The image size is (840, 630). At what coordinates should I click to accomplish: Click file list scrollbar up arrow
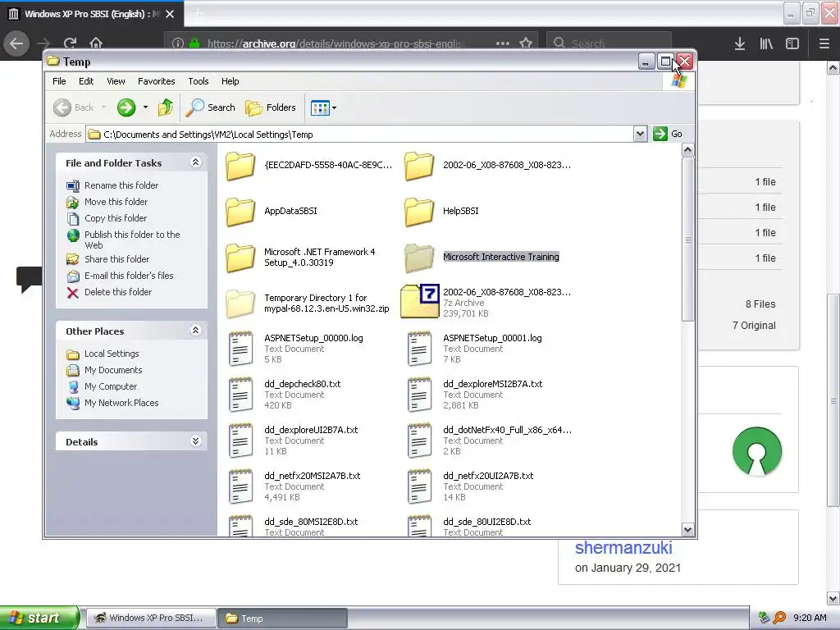pos(688,150)
